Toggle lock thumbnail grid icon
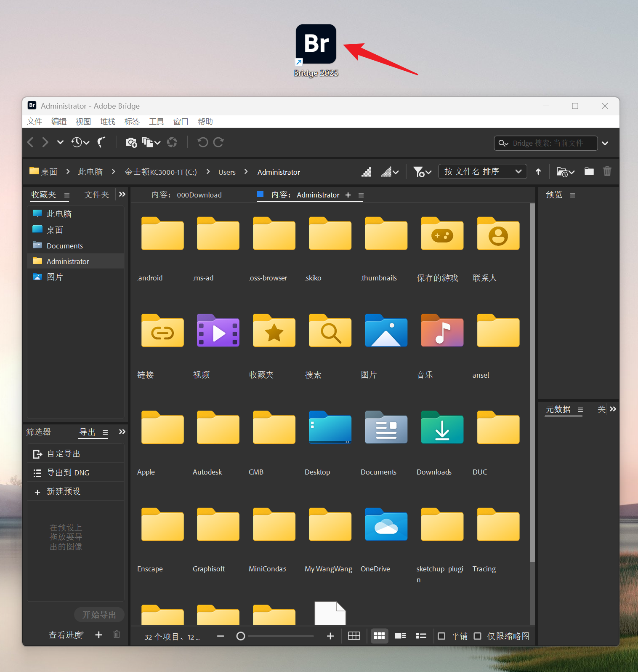This screenshot has width=638, height=672. [354, 636]
